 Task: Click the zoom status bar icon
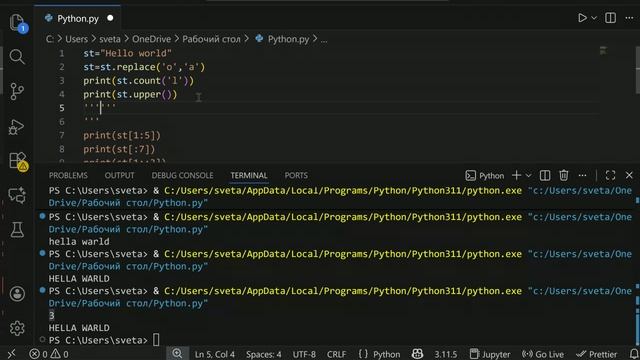[177, 353]
